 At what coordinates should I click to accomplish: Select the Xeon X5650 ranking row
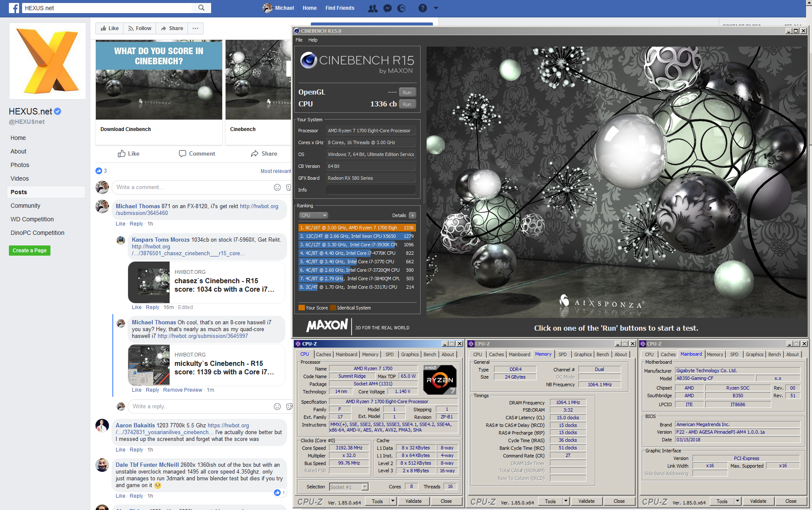click(x=357, y=236)
